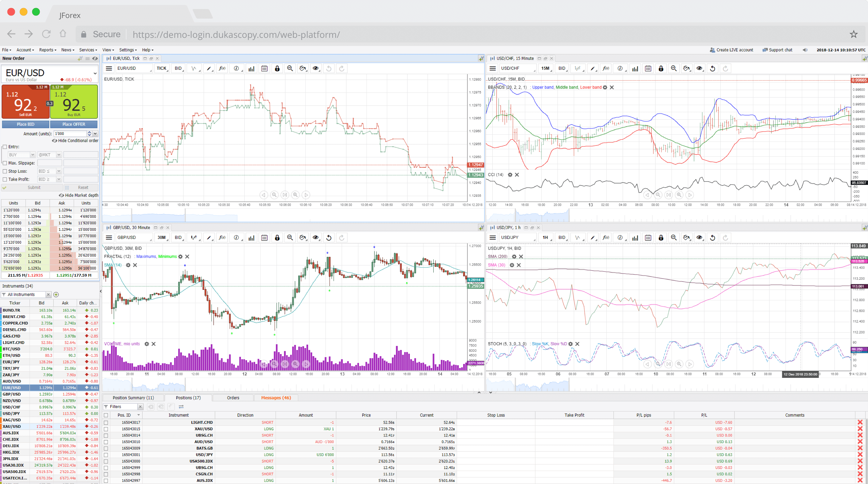Viewport: 868px width, 484px height.
Task: Open the 1H period dropdown in USD/JPY chart
Action: pyautogui.click(x=546, y=238)
